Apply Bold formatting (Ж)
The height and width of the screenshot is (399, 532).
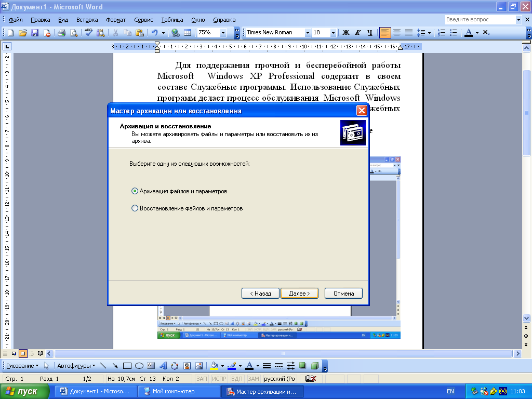click(x=345, y=33)
